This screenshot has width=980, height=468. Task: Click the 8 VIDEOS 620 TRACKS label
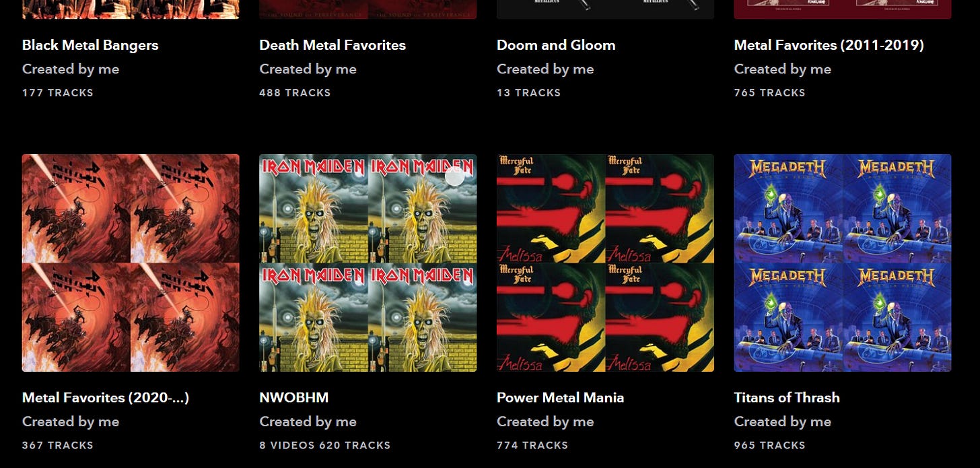coord(325,445)
